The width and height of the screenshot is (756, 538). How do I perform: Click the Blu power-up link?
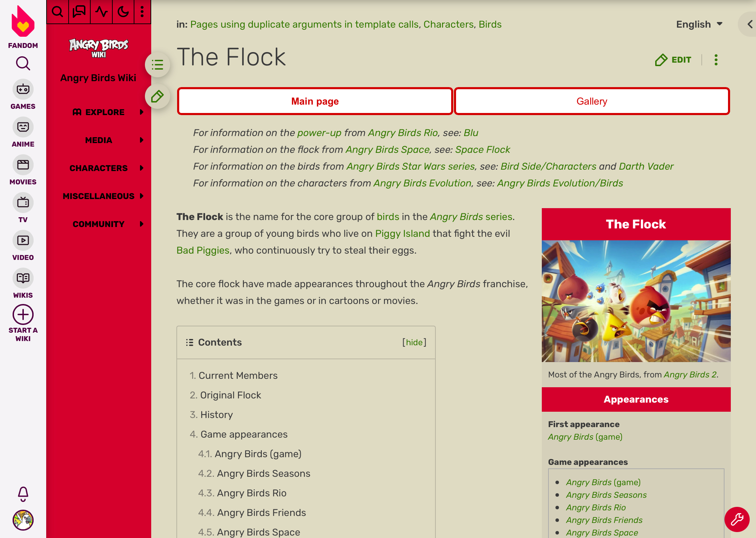471,133
